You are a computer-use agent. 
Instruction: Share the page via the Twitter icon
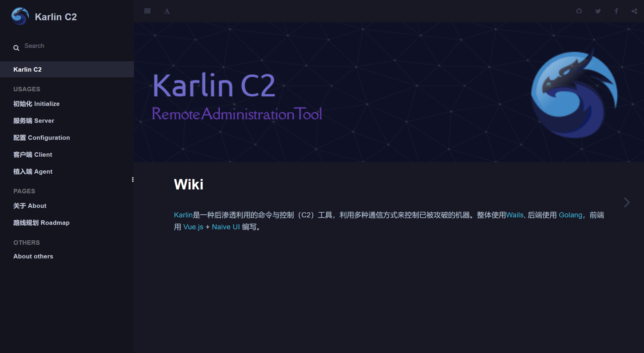598,11
